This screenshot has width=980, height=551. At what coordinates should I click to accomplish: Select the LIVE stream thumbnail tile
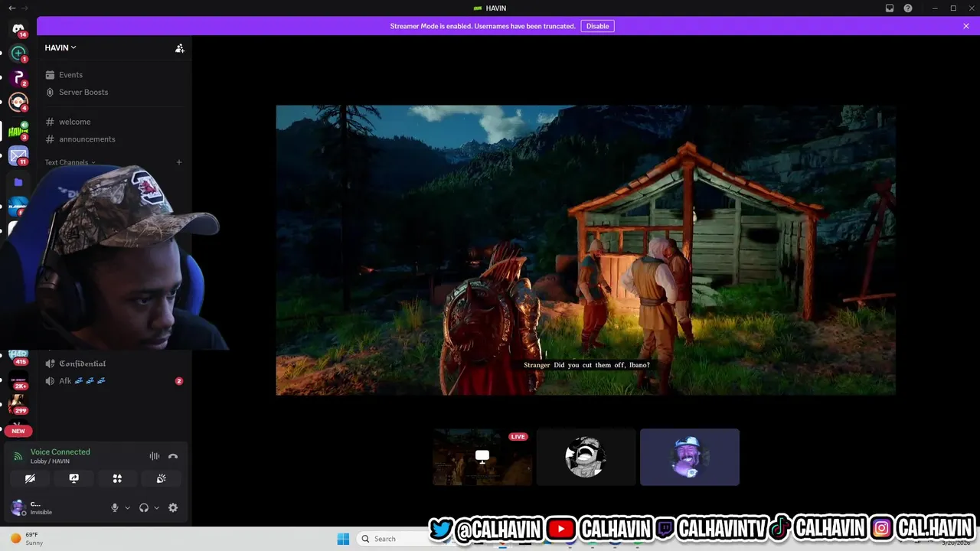coord(482,457)
